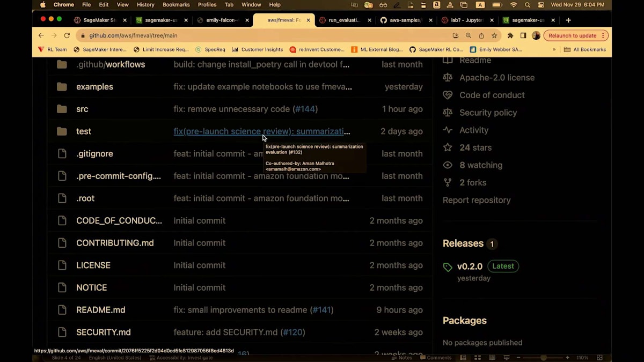Click the Chrome profile avatar

pyautogui.click(x=536, y=35)
